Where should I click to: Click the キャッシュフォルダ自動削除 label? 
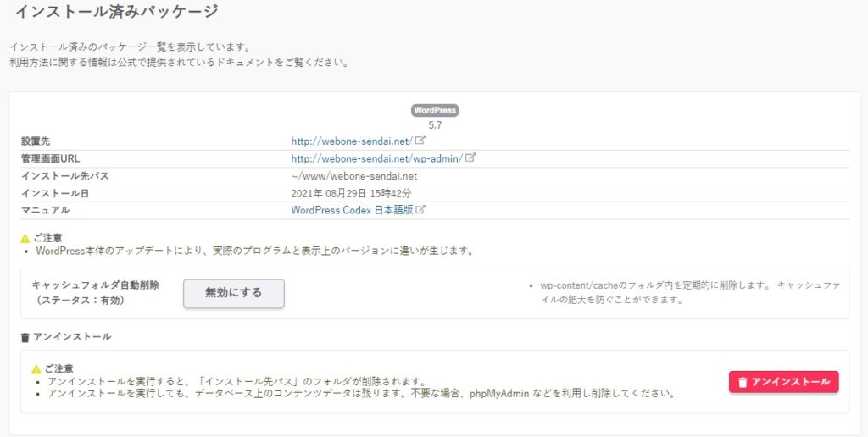tap(96, 285)
